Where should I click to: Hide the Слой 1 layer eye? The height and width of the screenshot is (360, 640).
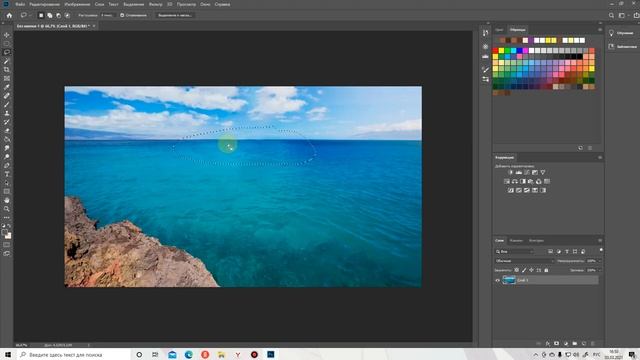[x=498, y=280]
